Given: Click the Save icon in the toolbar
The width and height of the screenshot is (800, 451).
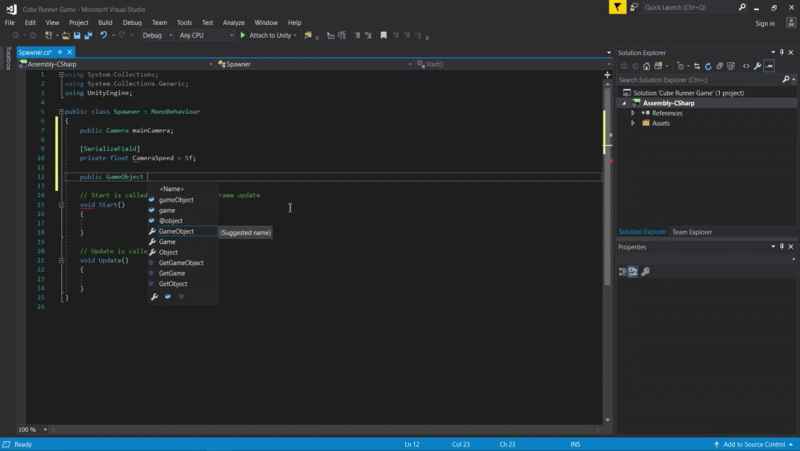Looking at the screenshot, I should [x=77, y=36].
